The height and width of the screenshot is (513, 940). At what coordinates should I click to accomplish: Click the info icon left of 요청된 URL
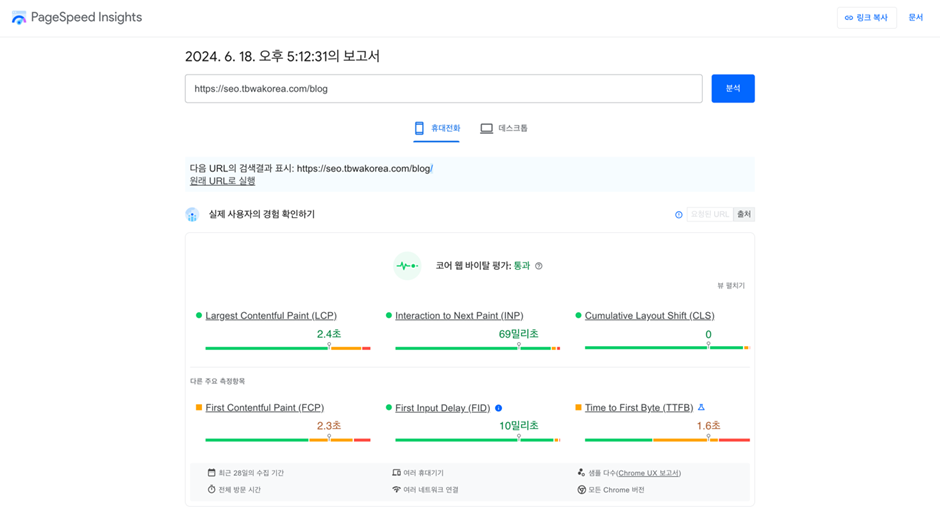678,214
